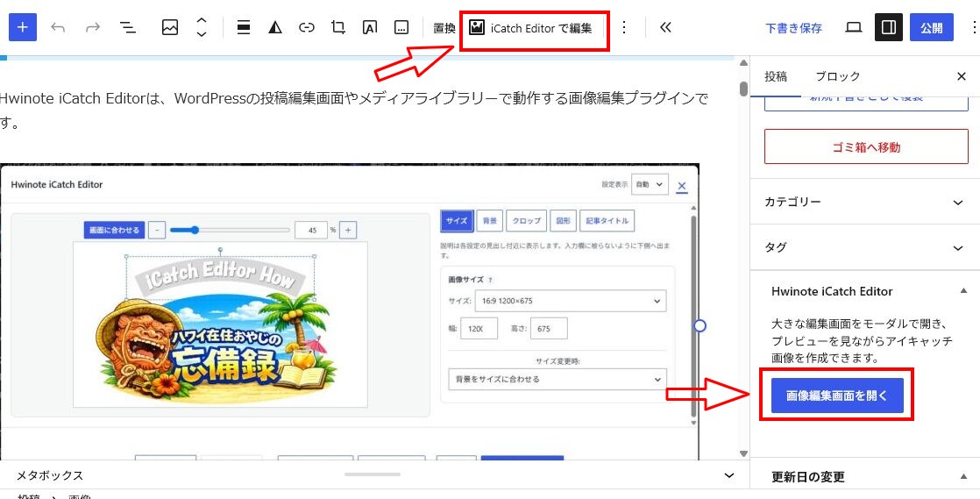Adjust the zoom slider in the image

(230, 230)
